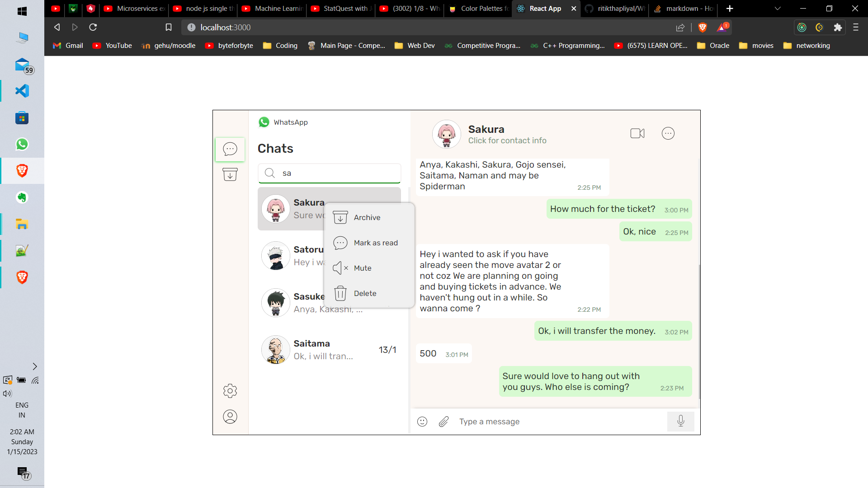
Task: Open the Brave hamburger menu
Action: [x=856, y=28]
